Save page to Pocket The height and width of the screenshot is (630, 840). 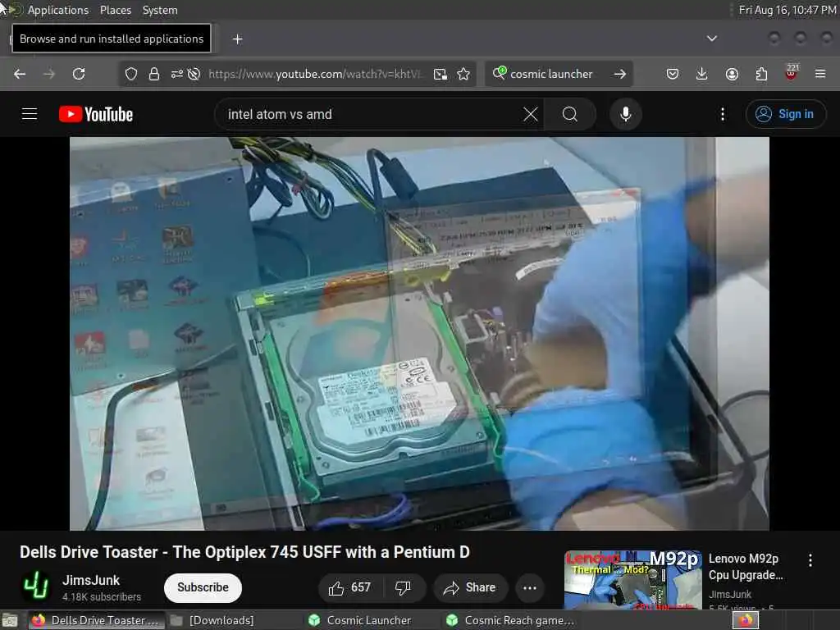pyautogui.click(x=673, y=74)
